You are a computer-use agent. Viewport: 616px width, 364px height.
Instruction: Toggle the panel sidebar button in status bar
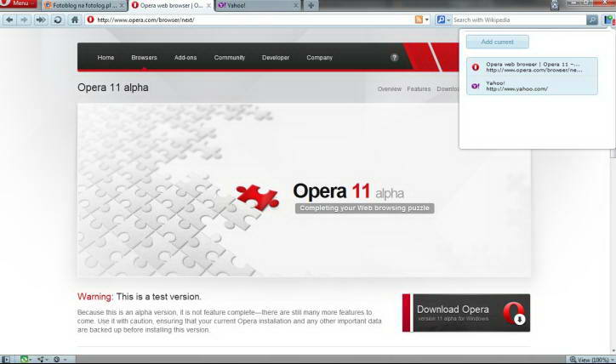5,359
